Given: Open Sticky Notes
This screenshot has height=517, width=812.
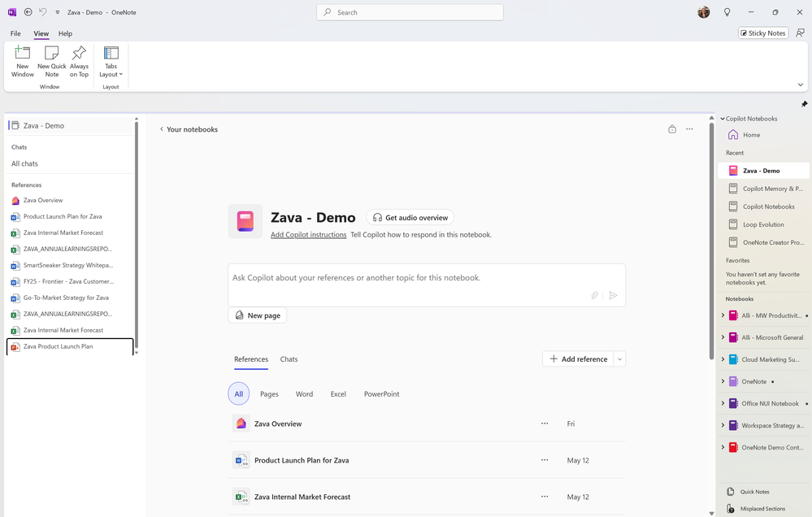Looking at the screenshot, I should click(762, 33).
